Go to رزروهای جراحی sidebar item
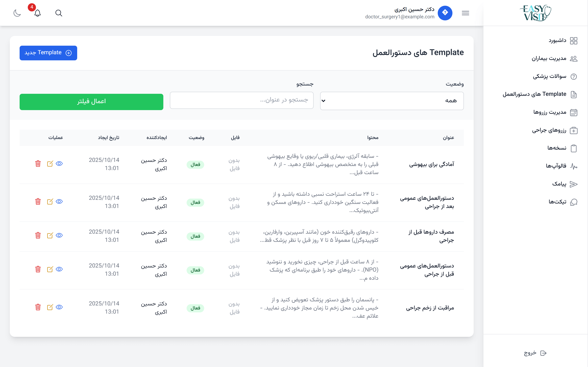 549,130
